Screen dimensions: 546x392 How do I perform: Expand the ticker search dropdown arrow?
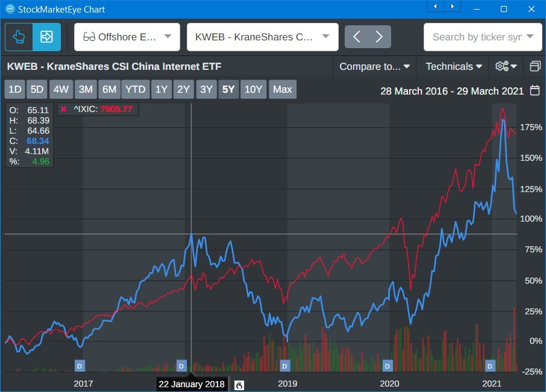pyautogui.click(x=530, y=37)
